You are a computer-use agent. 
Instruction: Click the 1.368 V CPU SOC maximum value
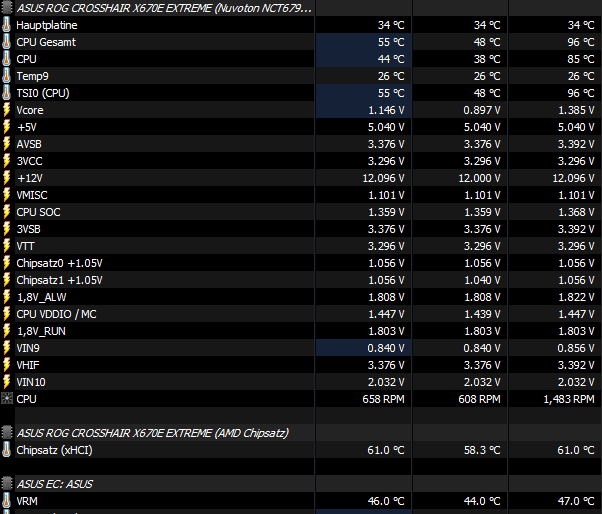point(576,212)
